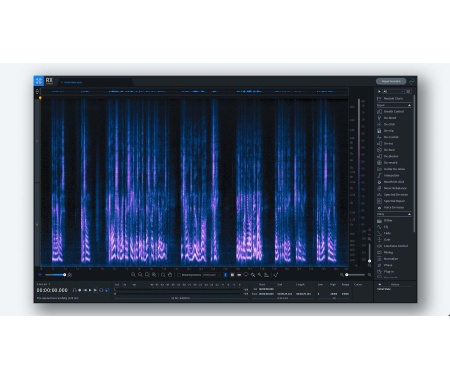Open the Module Chain
This screenshot has height=380, width=450.
390,99
